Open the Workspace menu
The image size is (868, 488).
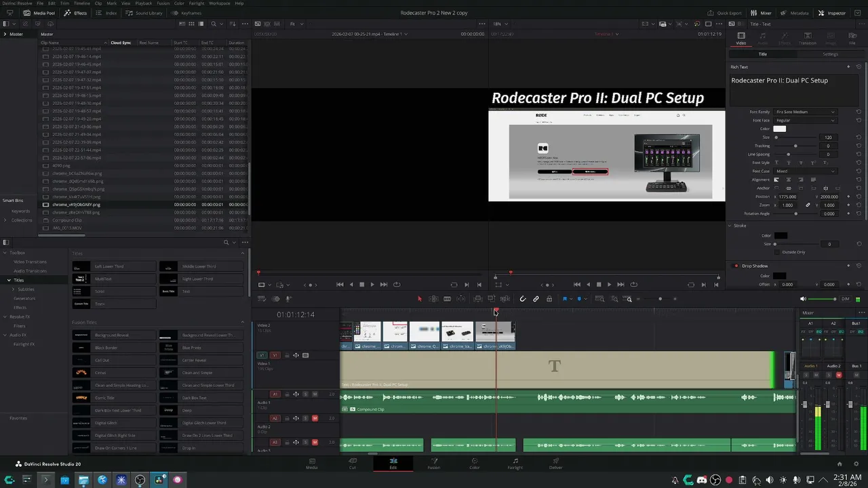(x=220, y=3)
